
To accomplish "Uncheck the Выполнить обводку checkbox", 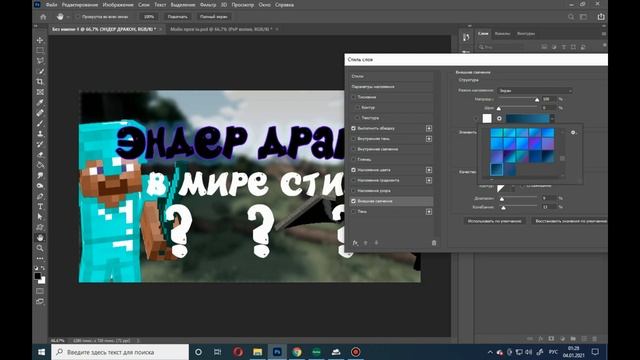I will click(353, 128).
